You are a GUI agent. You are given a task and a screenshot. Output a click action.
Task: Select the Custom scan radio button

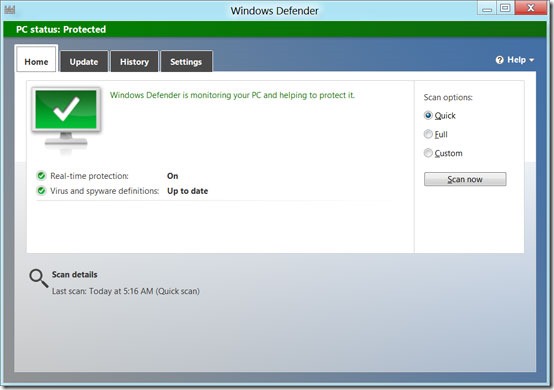click(x=428, y=153)
